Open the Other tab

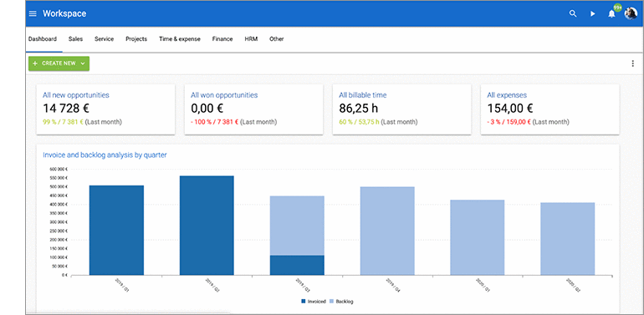276,39
